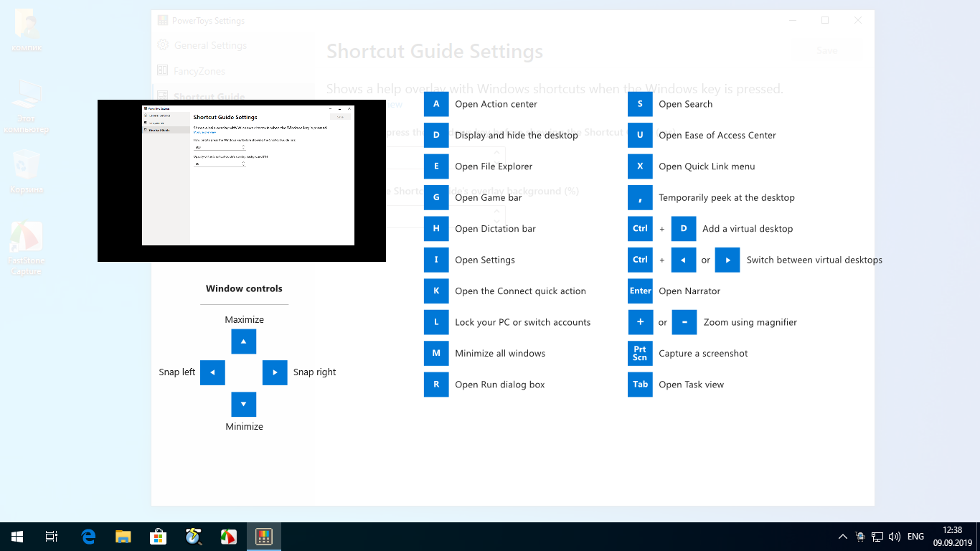Select the Prt Scn key tile
980x551 pixels.
pyautogui.click(x=640, y=354)
